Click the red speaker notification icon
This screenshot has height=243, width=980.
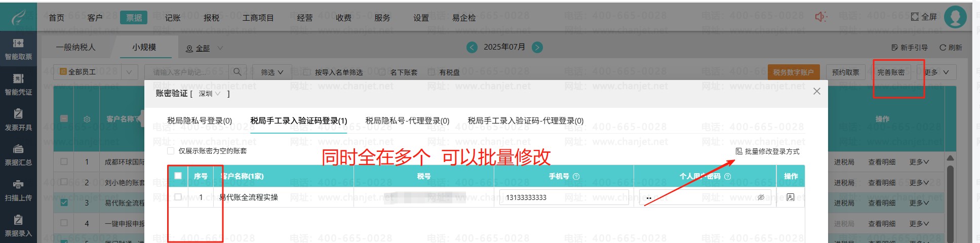pos(820,17)
